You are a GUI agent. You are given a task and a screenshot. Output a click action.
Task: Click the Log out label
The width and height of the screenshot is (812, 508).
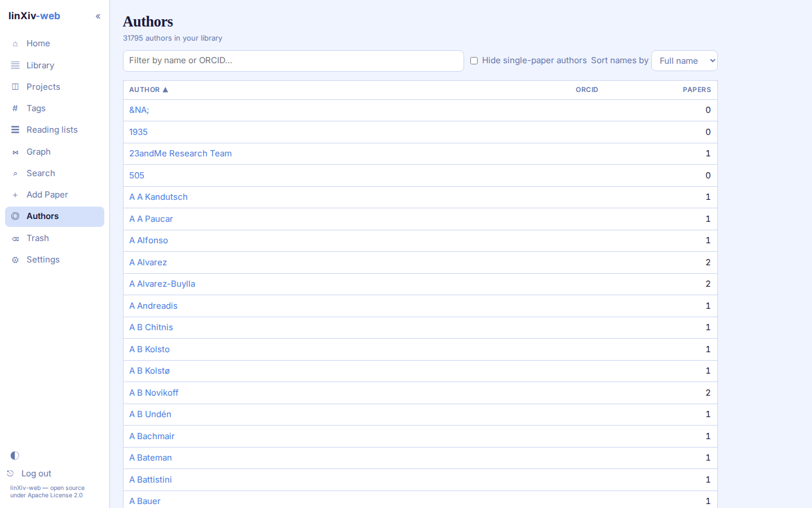[x=36, y=474]
